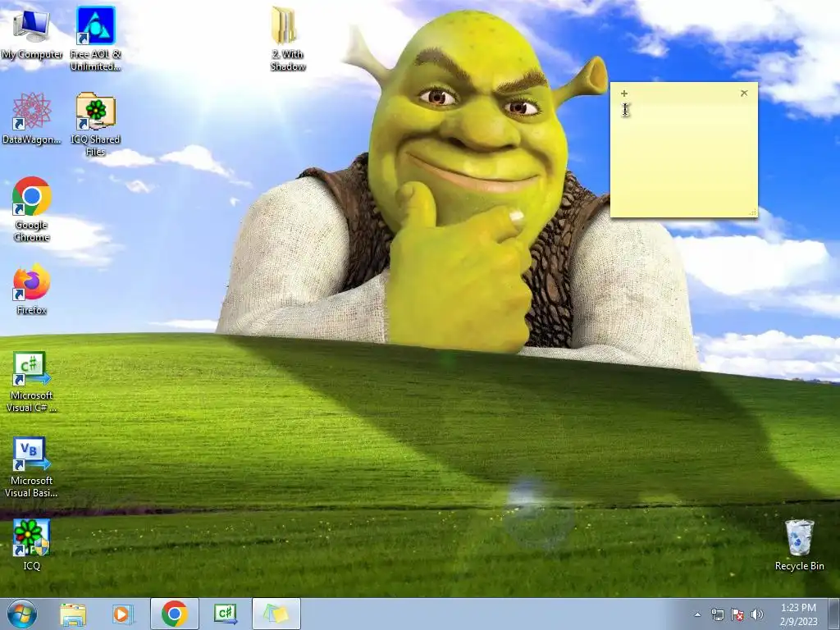Click the Show Desktop strip on the taskbar
Viewport: 840px width, 630px height.
coord(834,614)
